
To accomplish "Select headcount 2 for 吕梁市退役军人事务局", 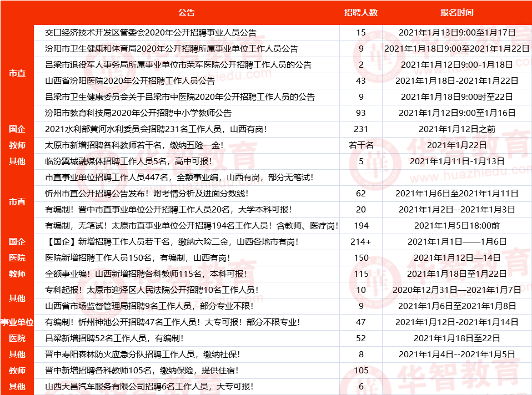I will tap(361, 65).
